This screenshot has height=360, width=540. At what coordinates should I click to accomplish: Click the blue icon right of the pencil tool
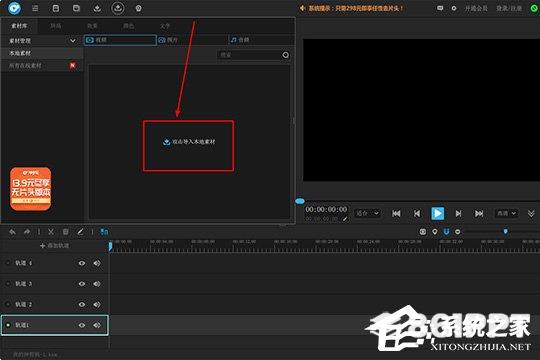tap(104, 232)
